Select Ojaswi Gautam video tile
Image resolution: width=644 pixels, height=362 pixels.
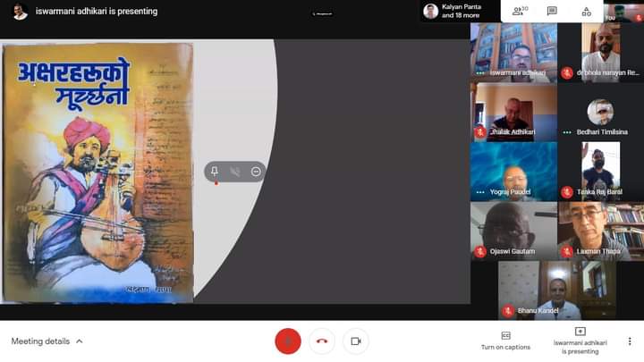tap(513, 232)
